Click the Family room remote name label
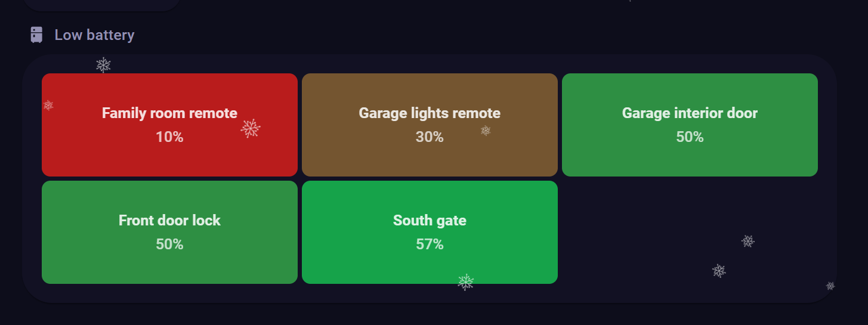 169,113
